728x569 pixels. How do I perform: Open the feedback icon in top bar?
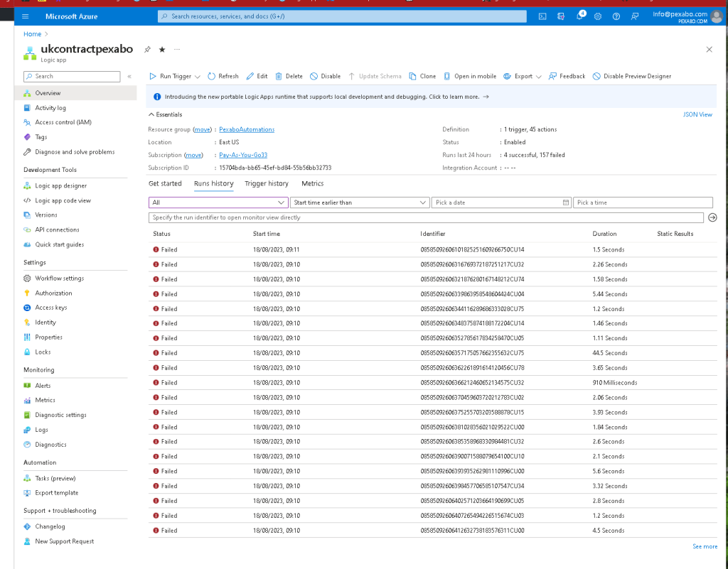635,16
